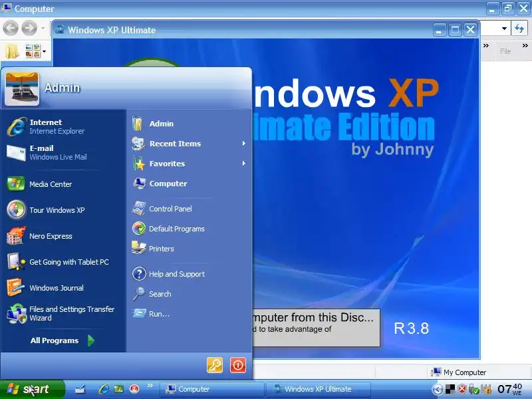532x399 pixels.
Task: Click the show desktop quick launch icon
Action: 80,389
